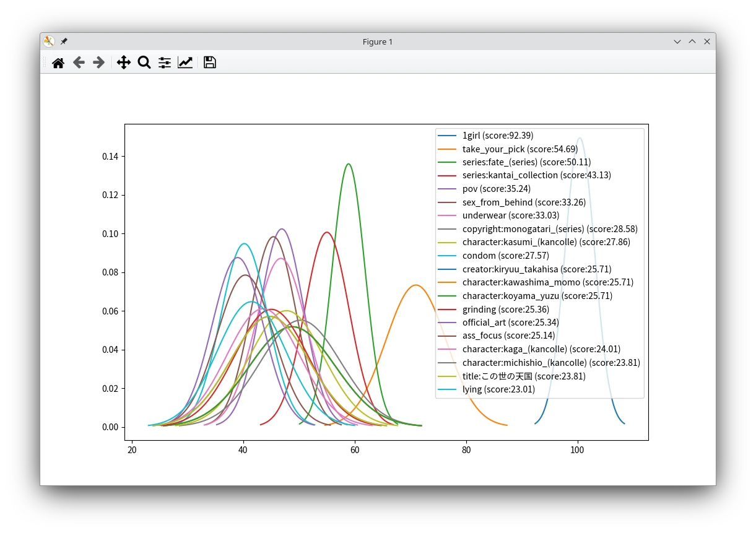This screenshot has height=533, width=756.
Task: Save the figure with floppy disk icon
Action: coord(210,63)
